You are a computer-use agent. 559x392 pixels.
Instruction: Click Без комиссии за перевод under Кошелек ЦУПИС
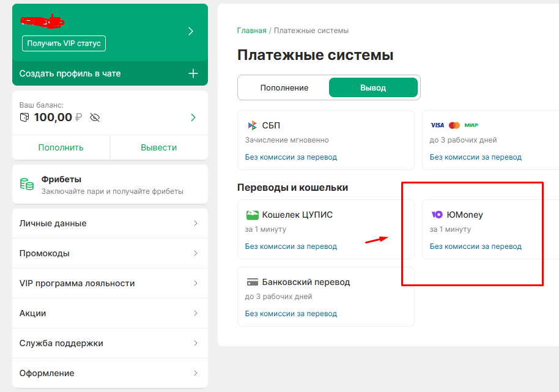291,246
